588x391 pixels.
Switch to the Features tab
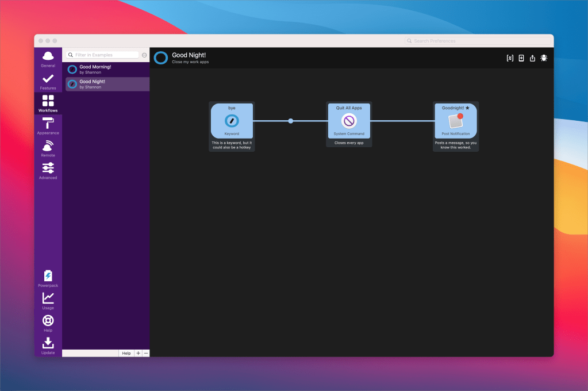[48, 80]
